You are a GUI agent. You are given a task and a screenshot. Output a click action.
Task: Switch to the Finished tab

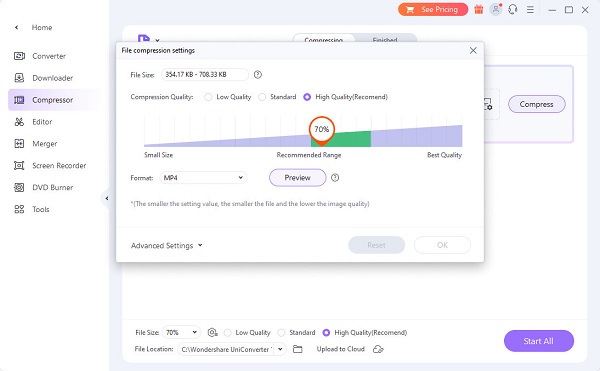385,39
